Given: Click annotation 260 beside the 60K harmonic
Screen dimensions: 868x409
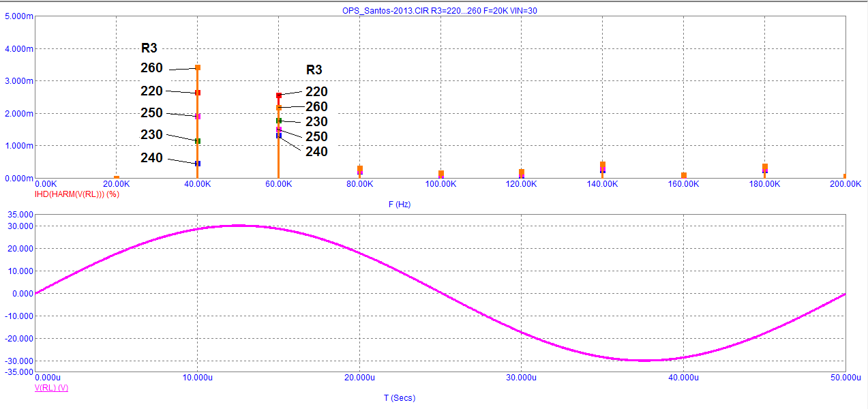Looking at the screenshot, I should (x=316, y=107).
